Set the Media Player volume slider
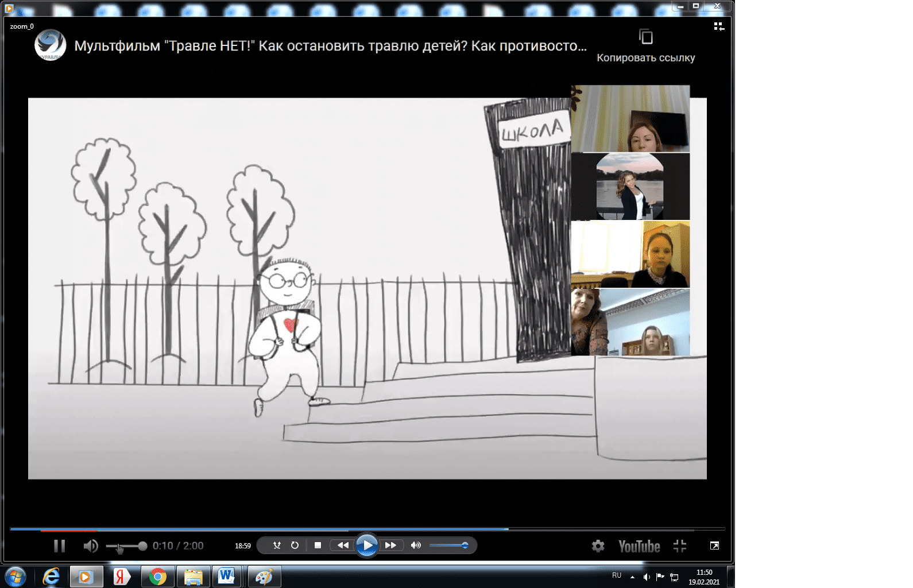The width and height of the screenshot is (913, 588). click(448, 546)
